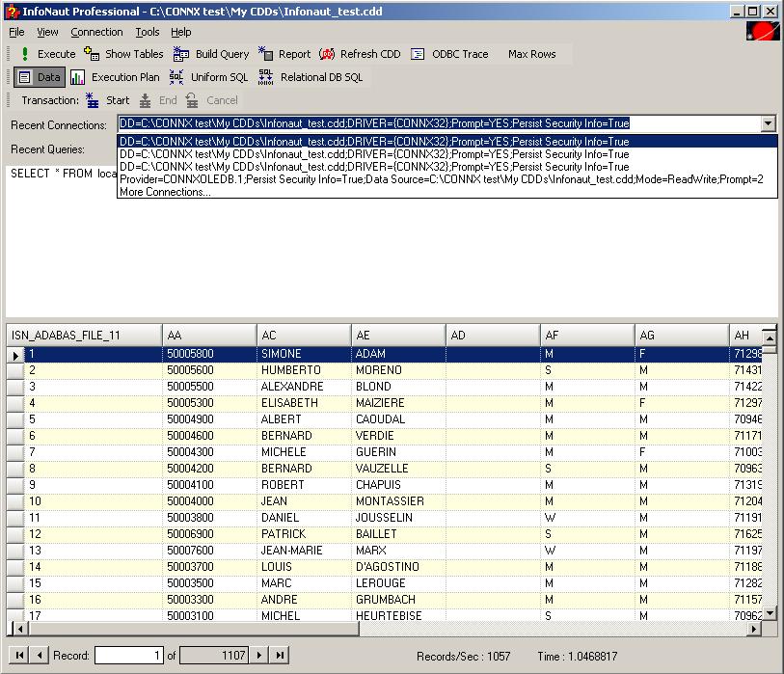Click the AG column header
The height and width of the screenshot is (674, 784).
click(x=682, y=335)
